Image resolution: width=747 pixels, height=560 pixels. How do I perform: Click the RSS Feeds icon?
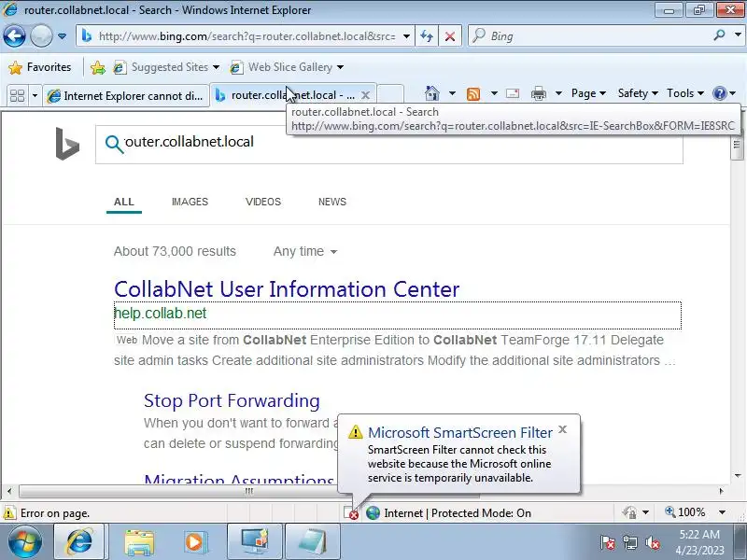point(473,94)
